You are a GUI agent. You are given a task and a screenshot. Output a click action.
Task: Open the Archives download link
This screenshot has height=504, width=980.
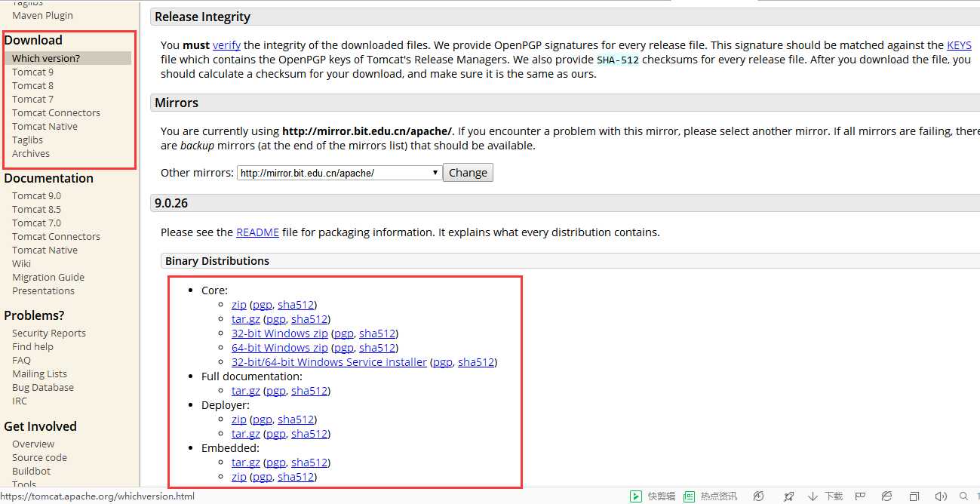(x=31, y=153)
